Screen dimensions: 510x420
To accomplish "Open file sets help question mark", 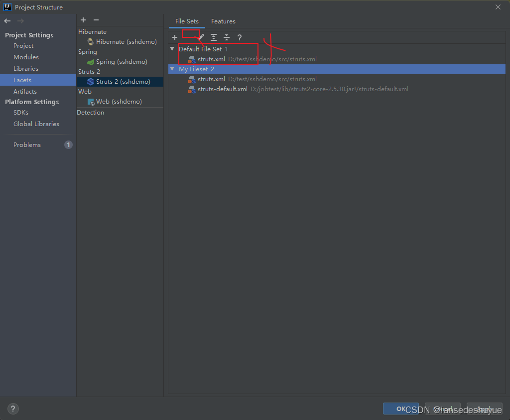I will click(240, 37).
